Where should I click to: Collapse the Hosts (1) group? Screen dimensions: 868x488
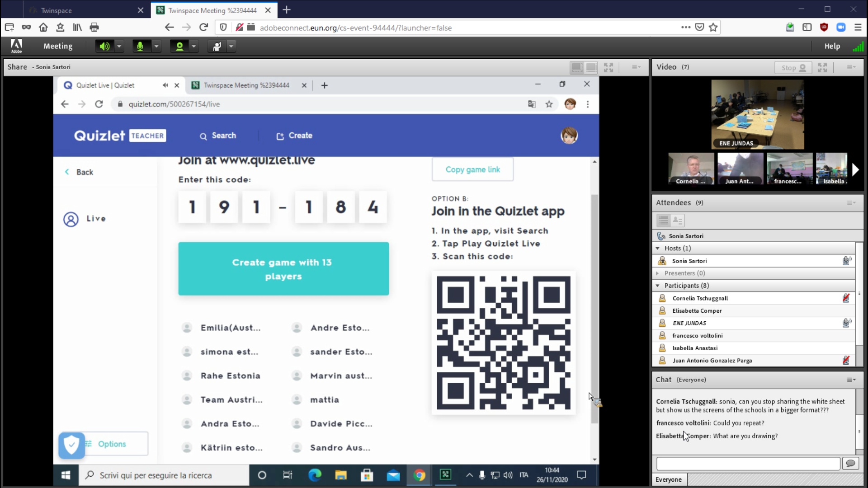click(658, 249)
